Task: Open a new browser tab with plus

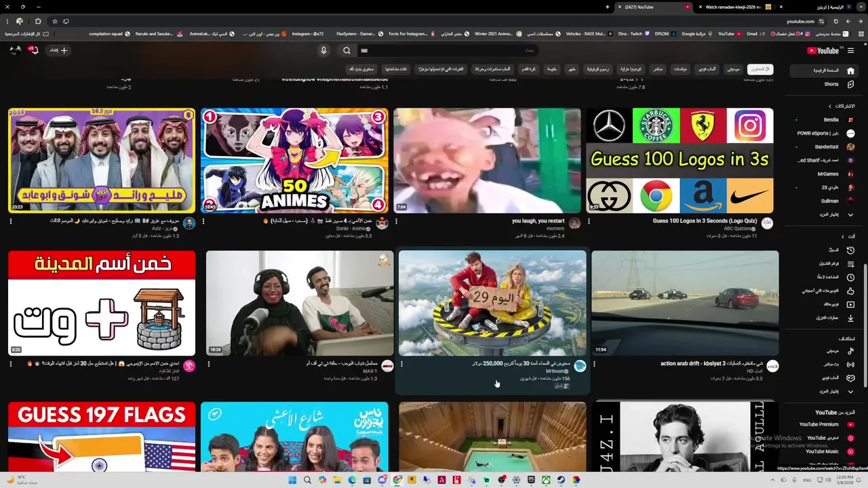Action: click(608, 7)
